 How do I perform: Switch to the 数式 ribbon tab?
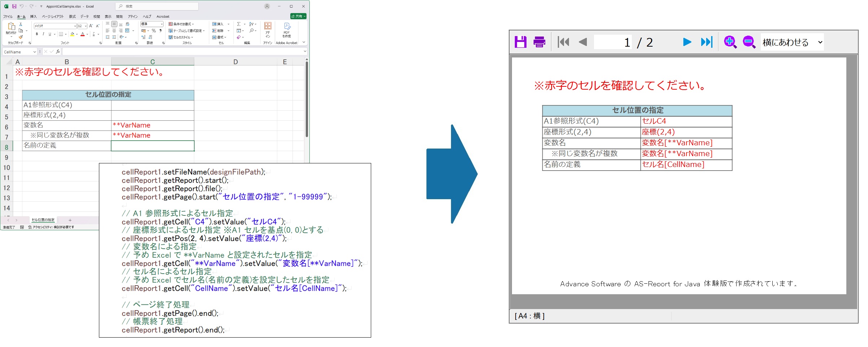click(72, 17)
